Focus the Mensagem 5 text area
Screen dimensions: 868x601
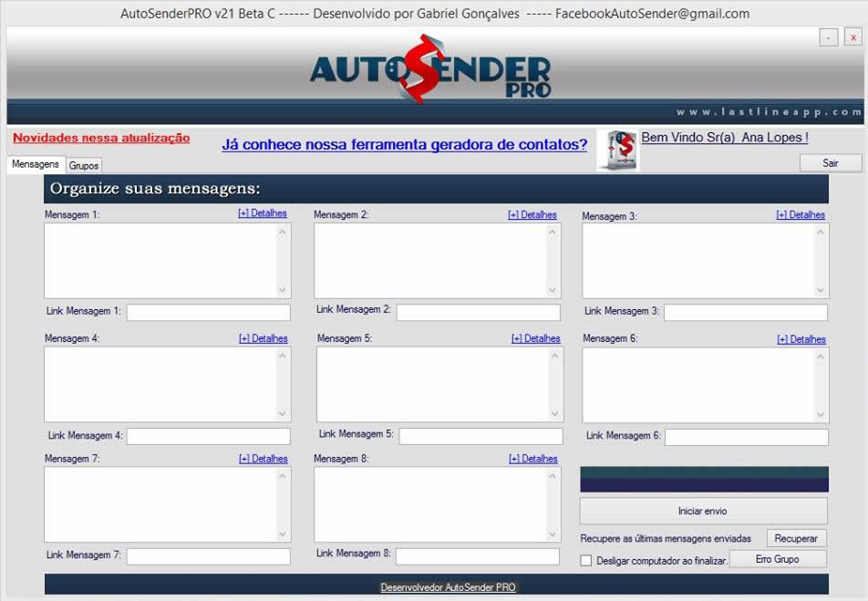coord(440,385)
